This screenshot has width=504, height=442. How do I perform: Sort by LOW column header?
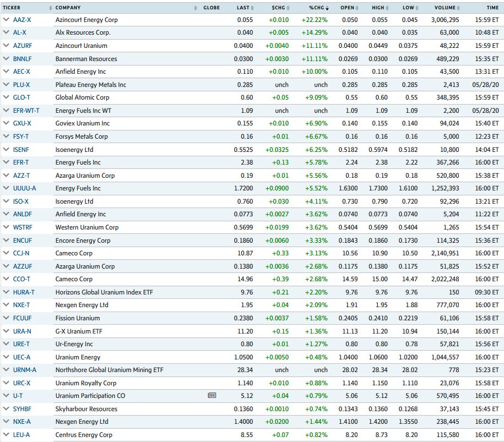pyautogui.click(x=410, y=8)
